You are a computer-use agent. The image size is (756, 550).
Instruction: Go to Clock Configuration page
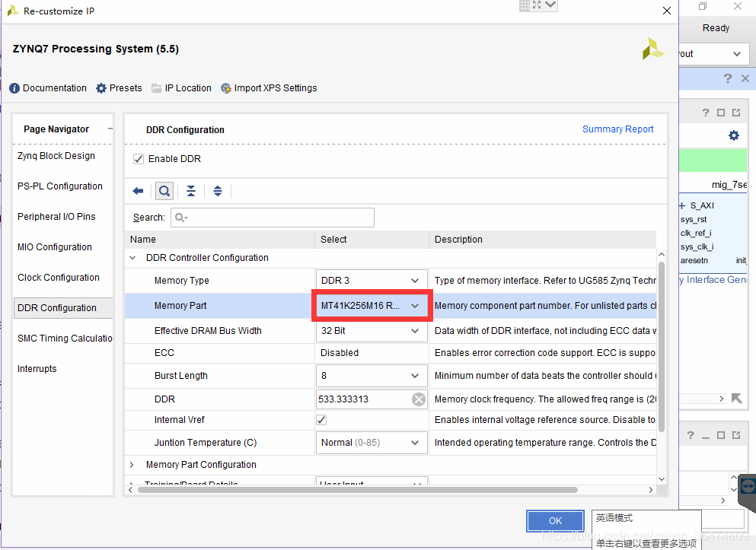point(59,278)
